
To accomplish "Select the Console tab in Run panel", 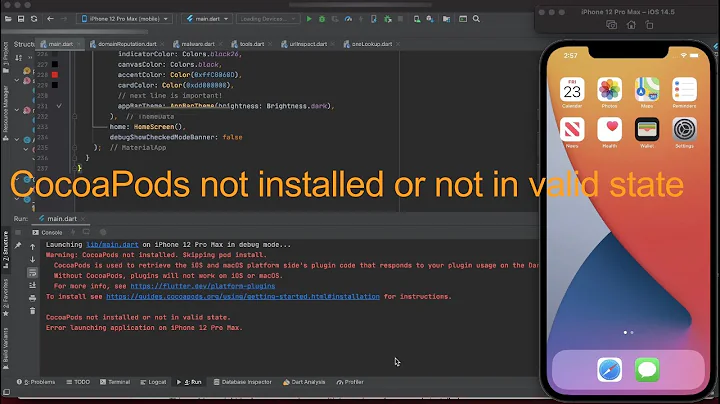I will 47,233.
